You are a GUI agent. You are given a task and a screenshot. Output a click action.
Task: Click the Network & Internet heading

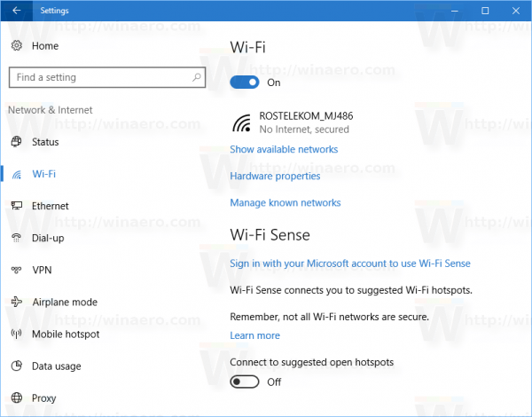click(51, 110)
